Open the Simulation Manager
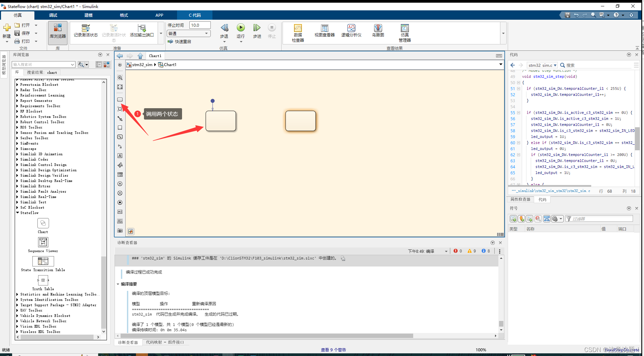This screenshot has width=644, height=356. 405,33
